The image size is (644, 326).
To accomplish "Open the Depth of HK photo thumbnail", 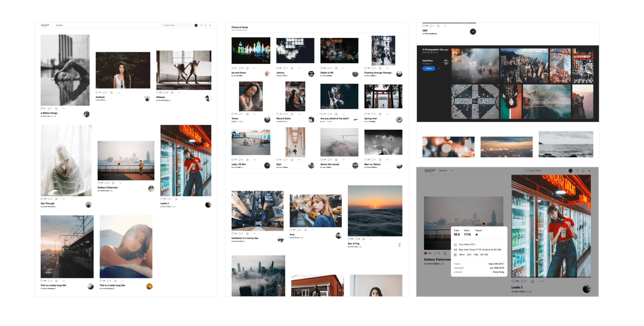I will coord(339,51).
